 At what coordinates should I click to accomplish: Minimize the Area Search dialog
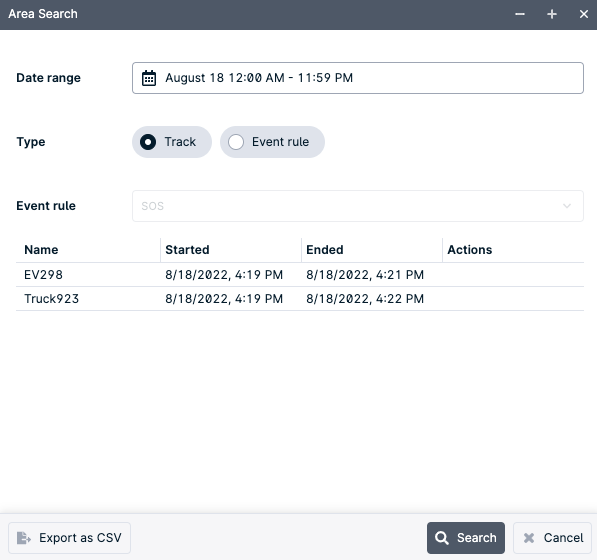tap(520, 14)
